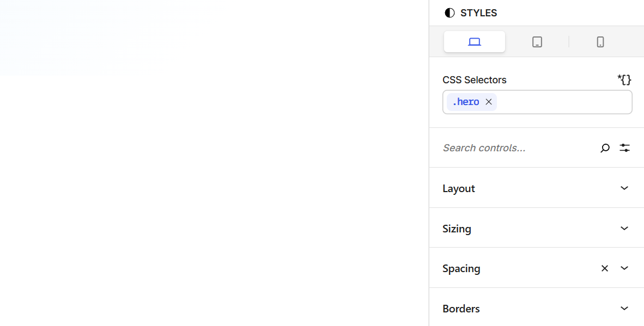Image resolution: width=644 pixels, height=326 pixels.
Task: Clear the Spacing section with the X icon
Action: [605, 268]
